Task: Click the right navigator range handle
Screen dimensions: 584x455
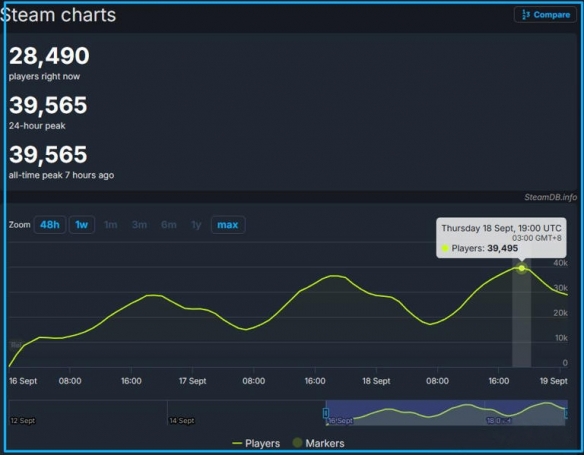Action: coord(566,413)
